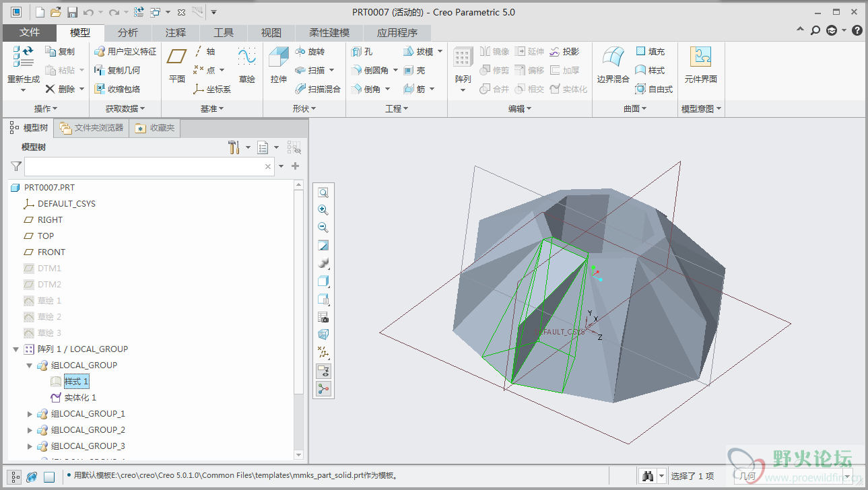
Task: Click the Zoom In magnifier icon
Action: click(x=323, y=210)
